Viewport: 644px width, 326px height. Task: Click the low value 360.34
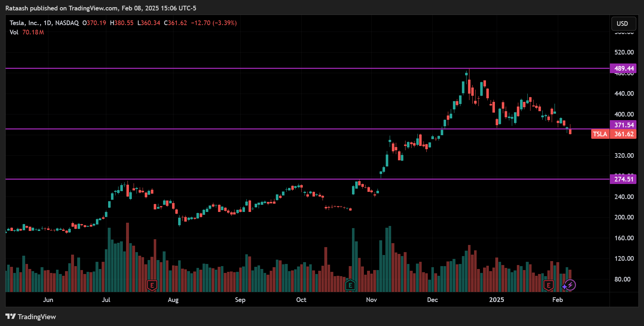point(150,23)
